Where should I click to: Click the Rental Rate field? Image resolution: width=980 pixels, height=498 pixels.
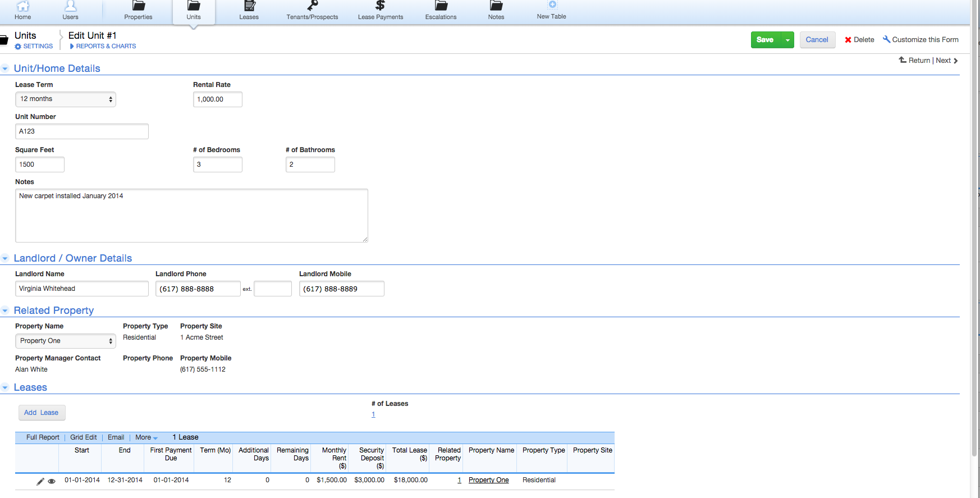(x=218, y=99)
